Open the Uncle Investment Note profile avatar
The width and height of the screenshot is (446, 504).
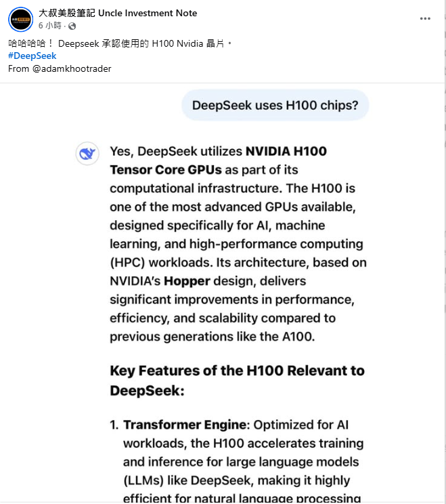coord(20,19)
